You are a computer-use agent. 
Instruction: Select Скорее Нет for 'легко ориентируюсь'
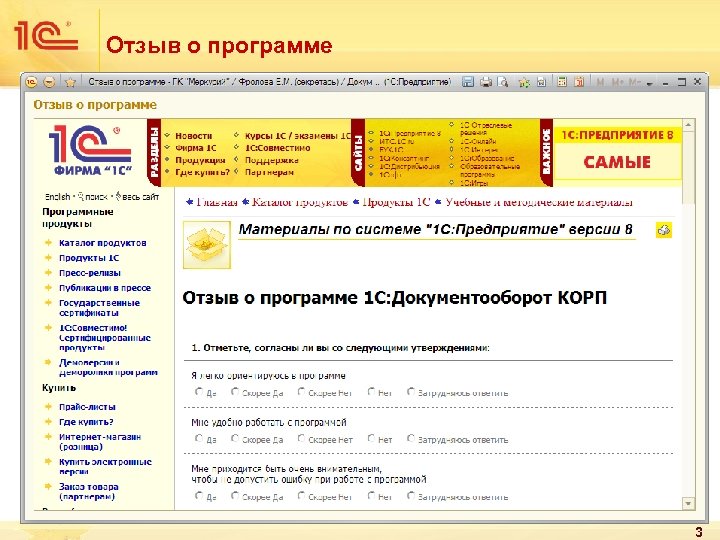coord(301,392)
